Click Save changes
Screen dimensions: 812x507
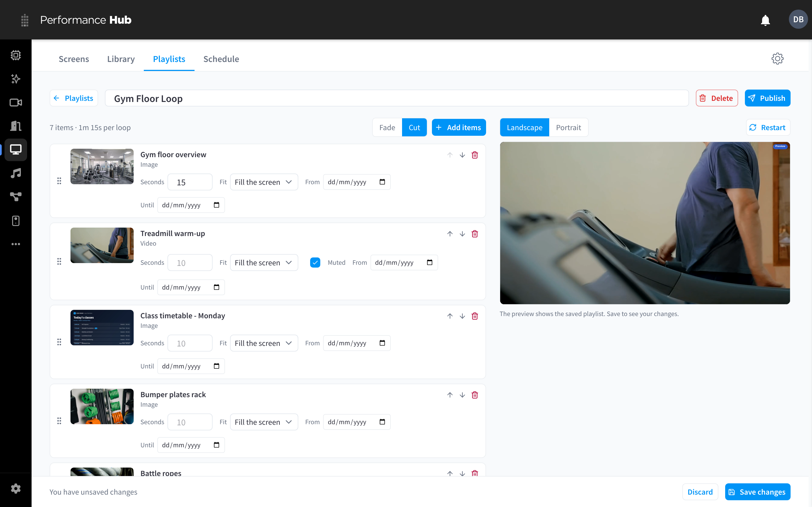(757, 492)
